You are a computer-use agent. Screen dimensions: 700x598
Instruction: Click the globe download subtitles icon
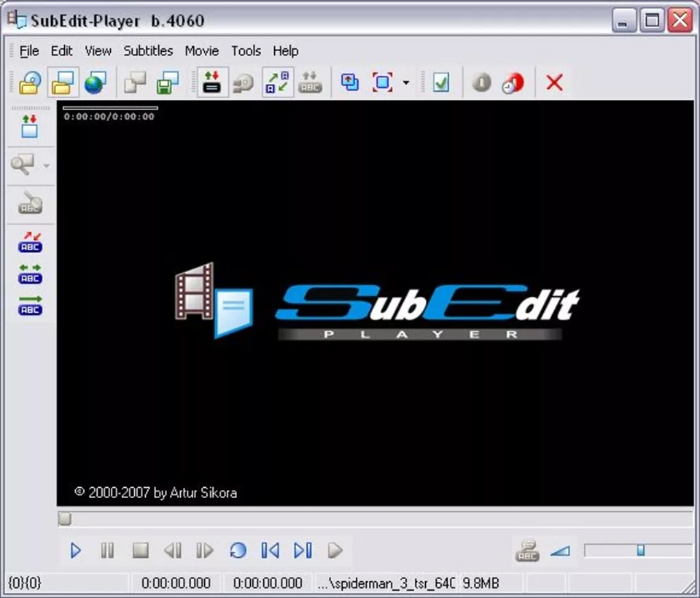95,82
